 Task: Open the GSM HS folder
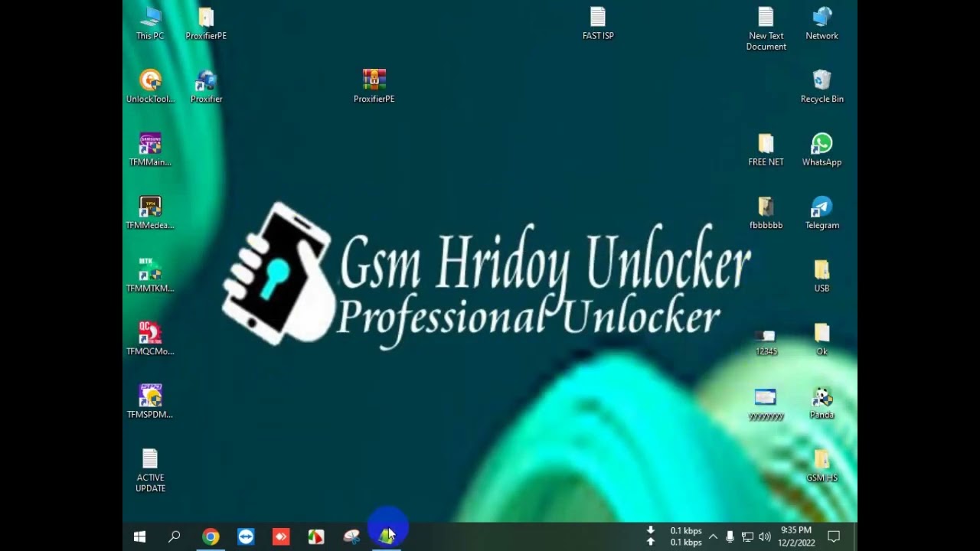click(x=822, y=465)
